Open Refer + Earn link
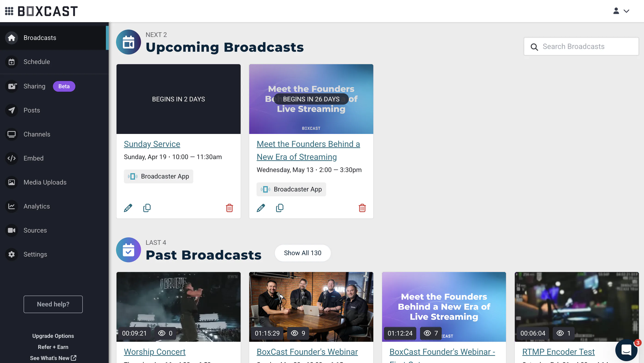 pyautogui.click(x=53, y=347)
